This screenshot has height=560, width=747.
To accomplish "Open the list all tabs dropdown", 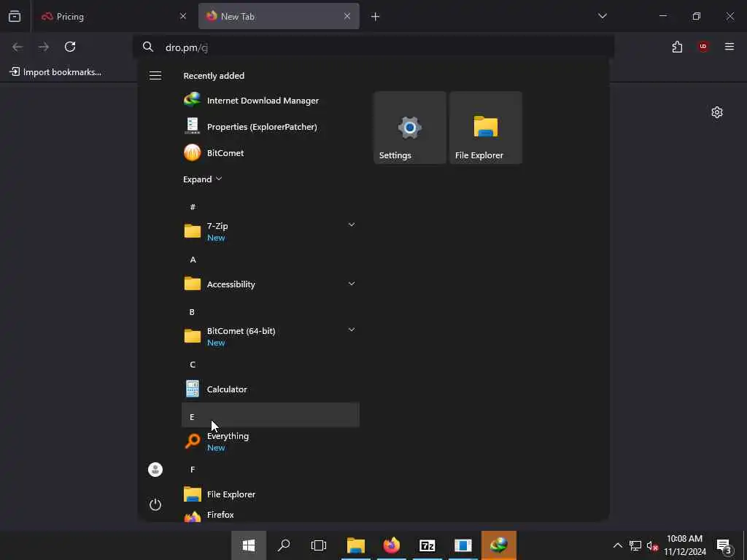I will tap(602, 16).
